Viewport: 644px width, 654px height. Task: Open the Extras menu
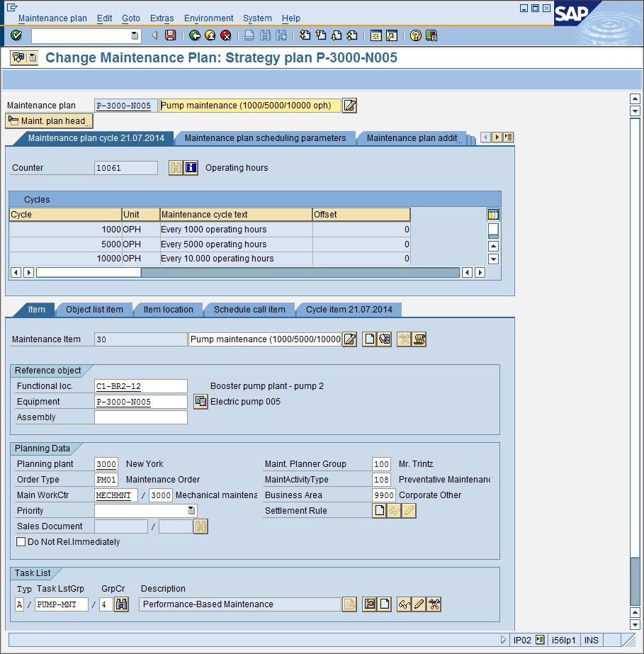pyautogui.click(x=162, y=18)
